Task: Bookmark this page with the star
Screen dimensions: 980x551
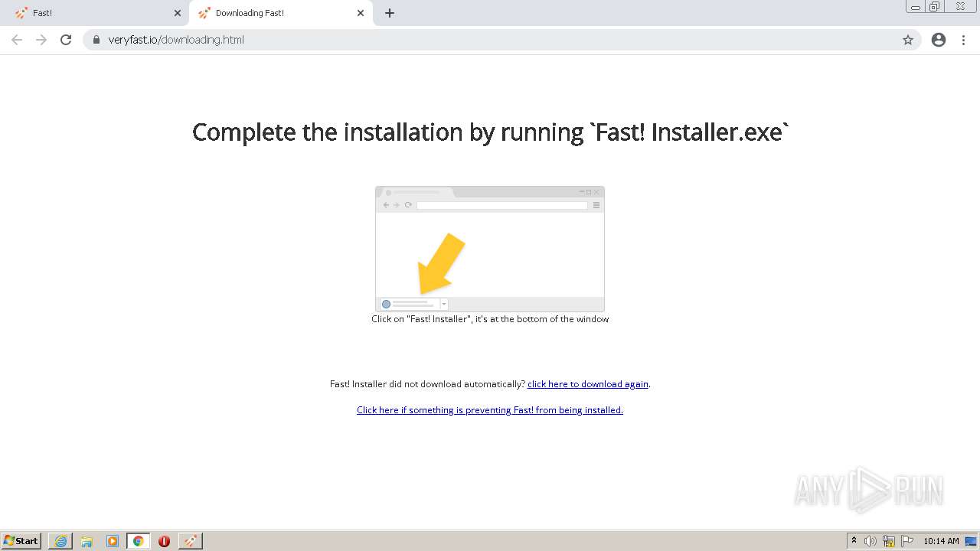Action: [x=908, y=40]
